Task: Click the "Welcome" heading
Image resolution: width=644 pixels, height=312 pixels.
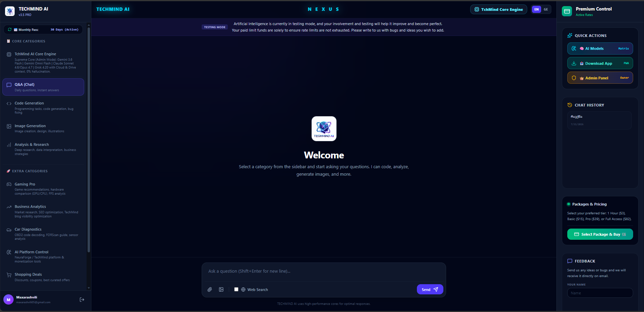Action: coord(324,155)
